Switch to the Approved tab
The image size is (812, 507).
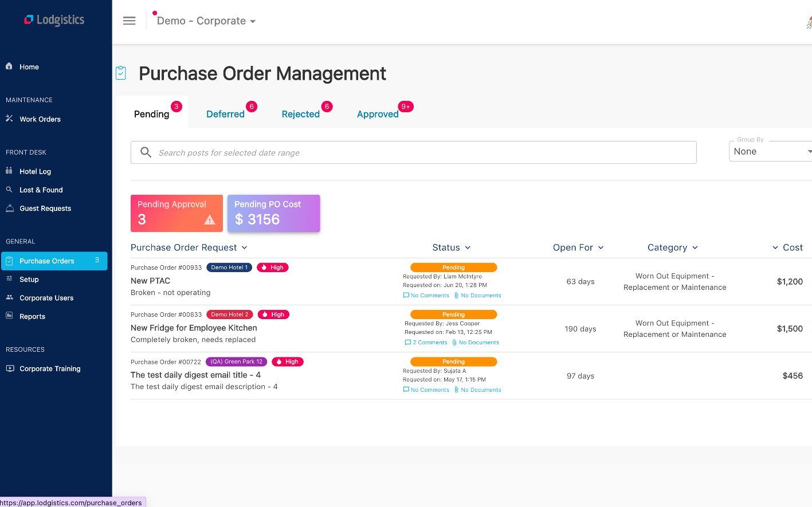click(377, 114)
